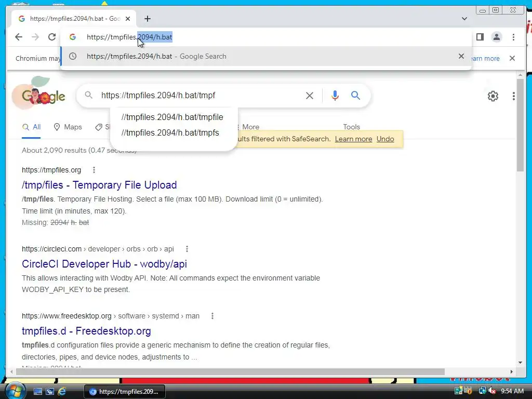
Task: Click the taskbar clock showing 9:54 AM
Action: tap(512, 391)
